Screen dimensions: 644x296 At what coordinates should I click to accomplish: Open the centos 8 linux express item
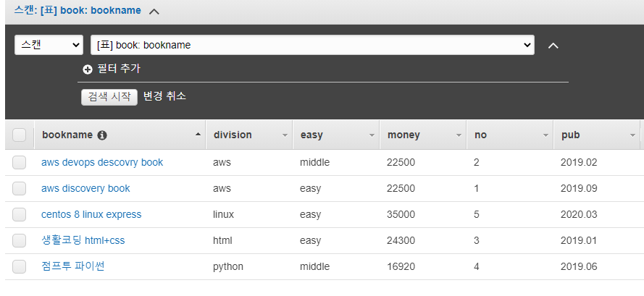pos(91,214)
